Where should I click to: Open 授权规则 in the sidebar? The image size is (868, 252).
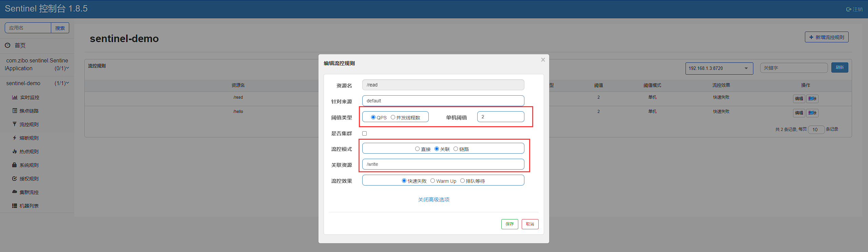tap(29, 179)
